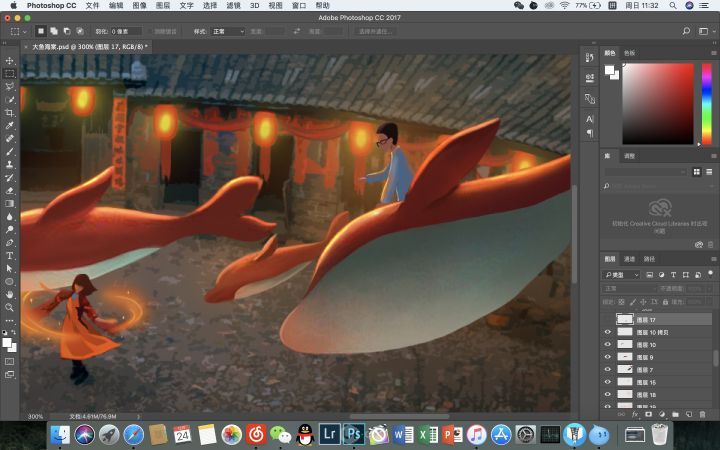The image size is (720, 450).
Task: Choose the Hand tool
Action: (x=10, y=295)
